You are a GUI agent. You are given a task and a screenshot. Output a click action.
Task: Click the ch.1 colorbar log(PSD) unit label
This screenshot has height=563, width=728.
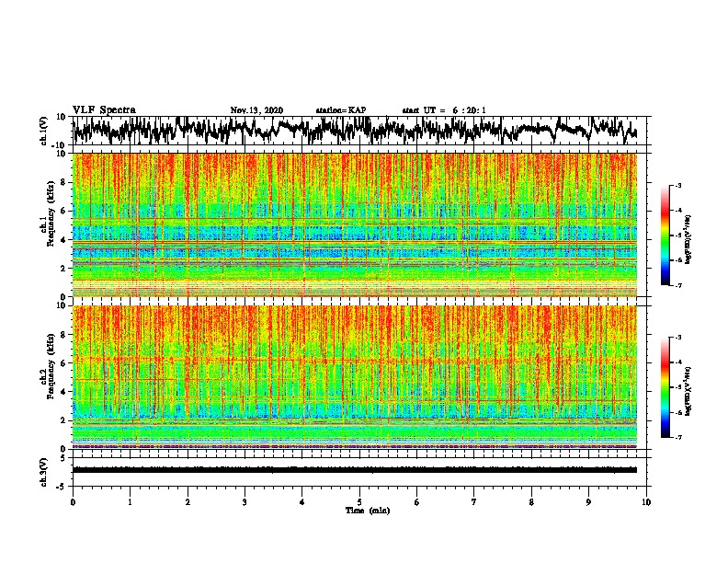click(688, 239)
